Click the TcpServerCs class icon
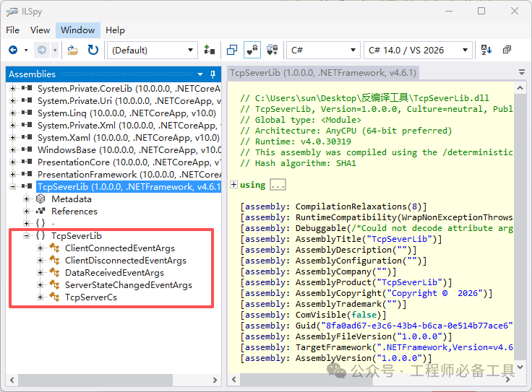The image size is (532, 392). (54, 297)
